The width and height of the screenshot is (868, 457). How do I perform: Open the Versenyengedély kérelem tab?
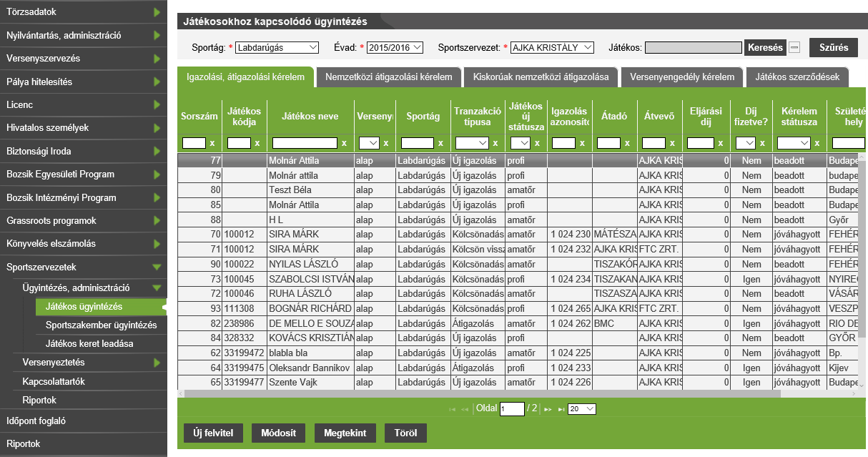pos(682,77)
